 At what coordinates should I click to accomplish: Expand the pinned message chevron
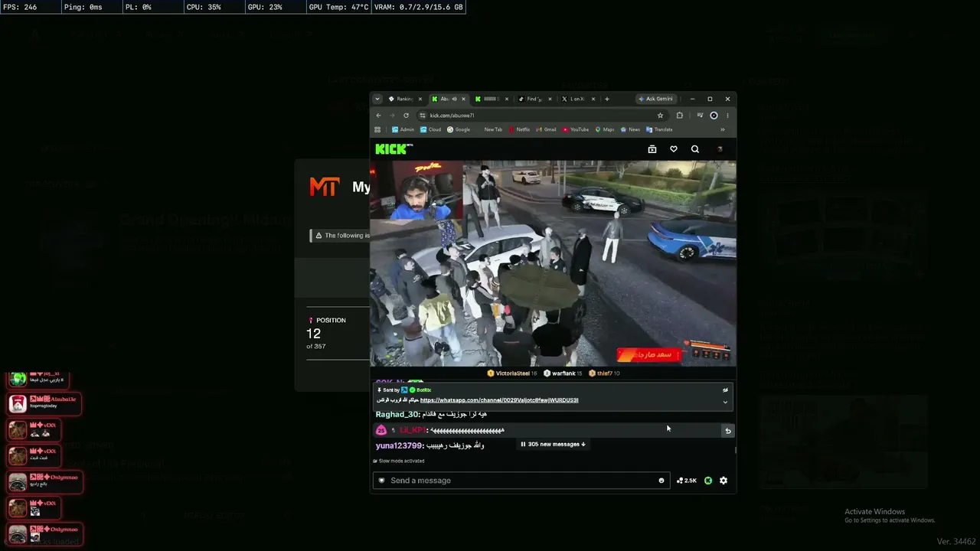tap(725, 403)
